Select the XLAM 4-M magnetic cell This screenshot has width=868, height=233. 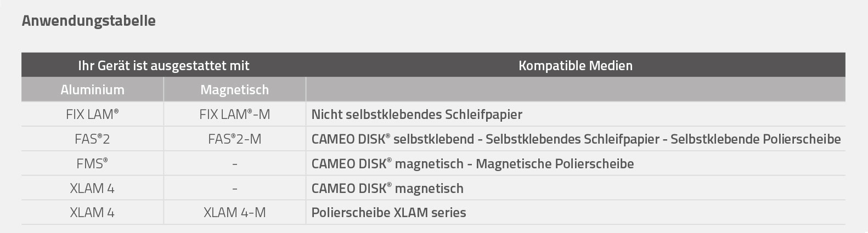point(234,212)
